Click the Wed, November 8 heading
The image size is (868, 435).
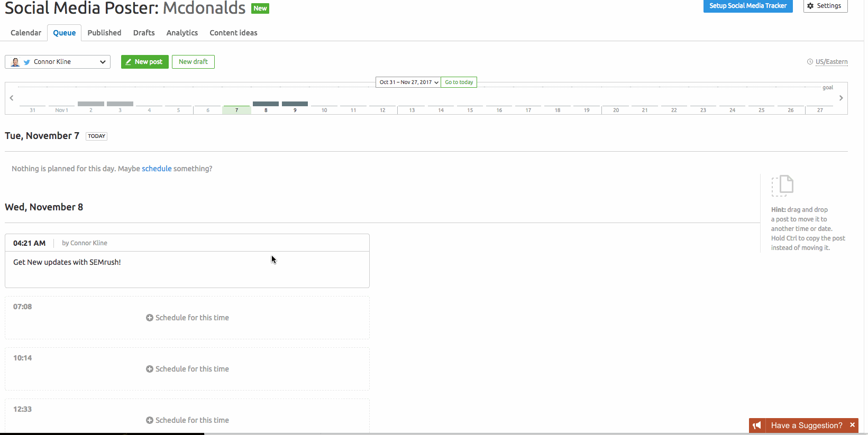point(44,207)
